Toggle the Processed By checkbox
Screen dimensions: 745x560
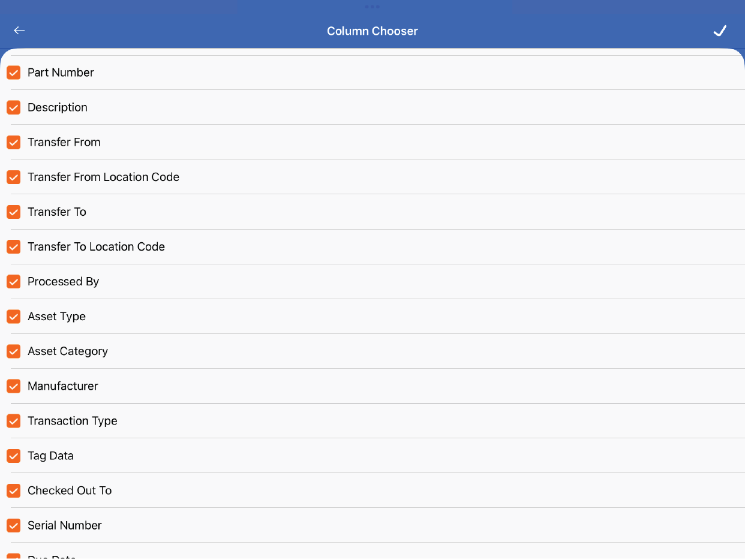tap(13, 281)
